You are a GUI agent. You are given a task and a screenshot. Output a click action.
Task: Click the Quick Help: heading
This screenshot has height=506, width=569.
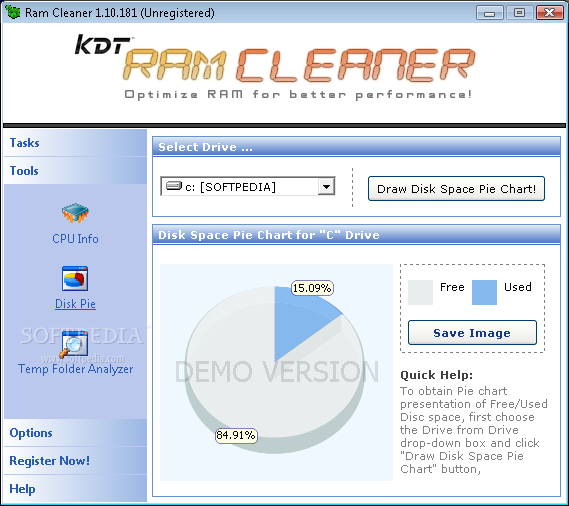[437, 375]
